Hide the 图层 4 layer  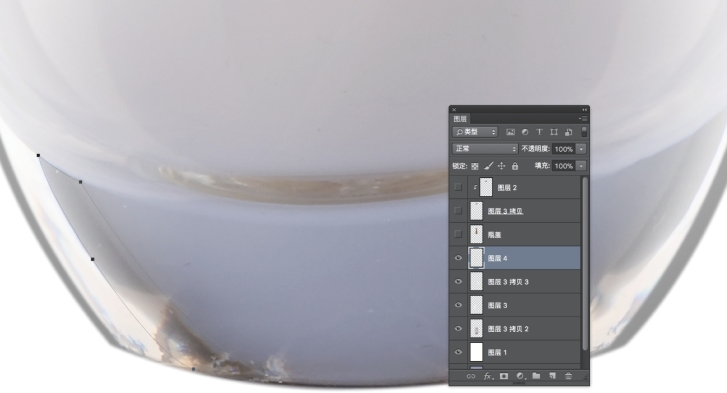click(458, 258)
